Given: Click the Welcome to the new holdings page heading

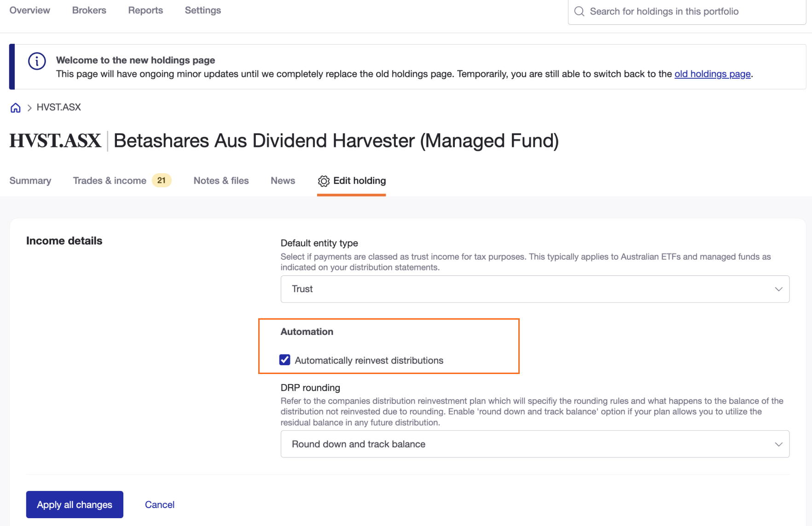Looking at the screenshot, I should [x=136, y=60].
